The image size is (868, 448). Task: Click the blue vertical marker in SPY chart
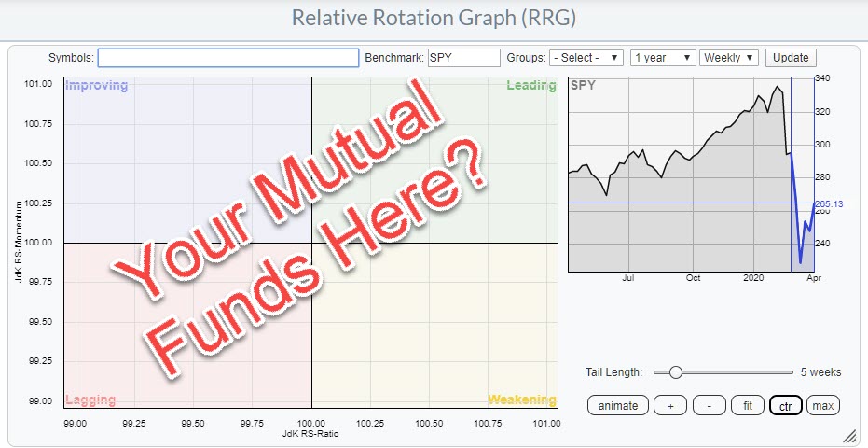tap(791, 140)
